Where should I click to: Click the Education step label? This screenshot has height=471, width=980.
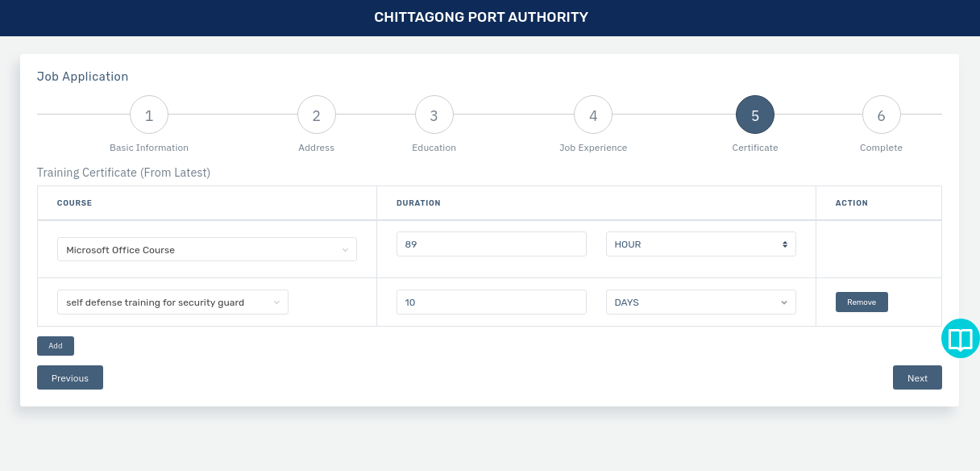tap(434, 148)
